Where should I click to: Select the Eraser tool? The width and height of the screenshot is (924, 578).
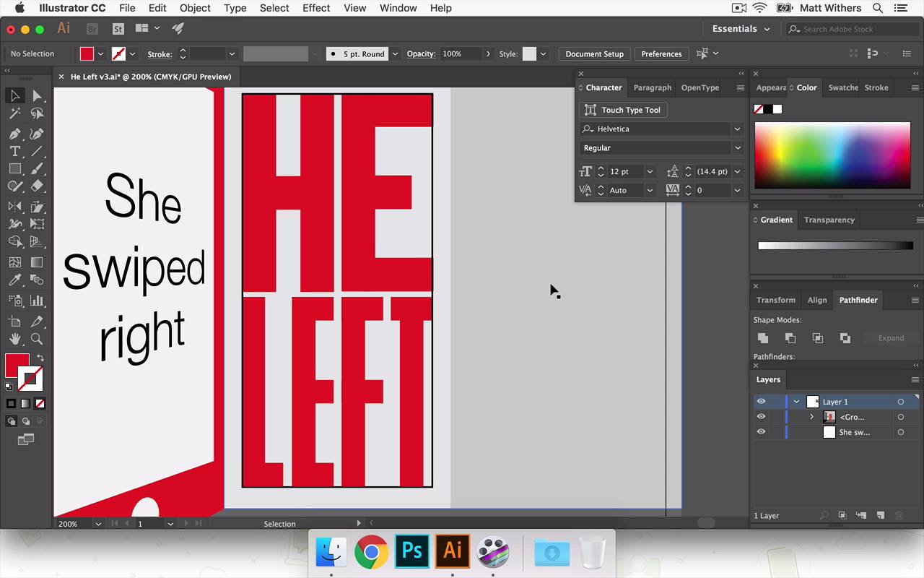coord(37,186)
